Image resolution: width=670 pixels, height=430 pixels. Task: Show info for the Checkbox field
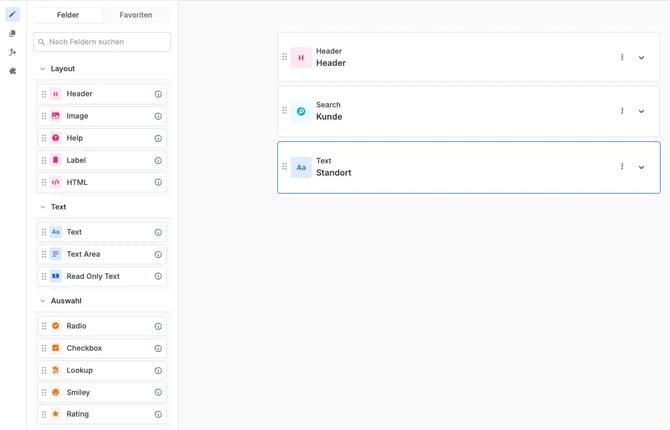pyautogui.click(x=158, y=348)
